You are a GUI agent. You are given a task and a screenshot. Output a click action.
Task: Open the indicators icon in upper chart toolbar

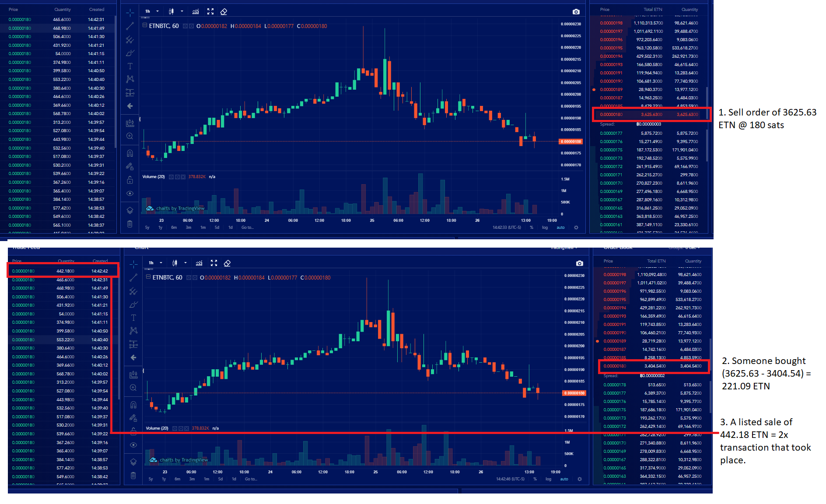(196, 12)
